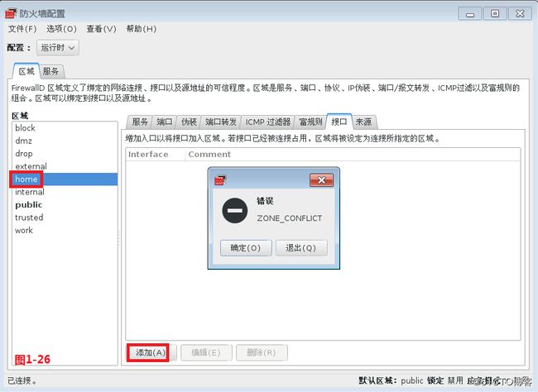The width and height of the screenshot is (538, 392).
Task: Open the 文件(F) menu
Action: point(22,29)
